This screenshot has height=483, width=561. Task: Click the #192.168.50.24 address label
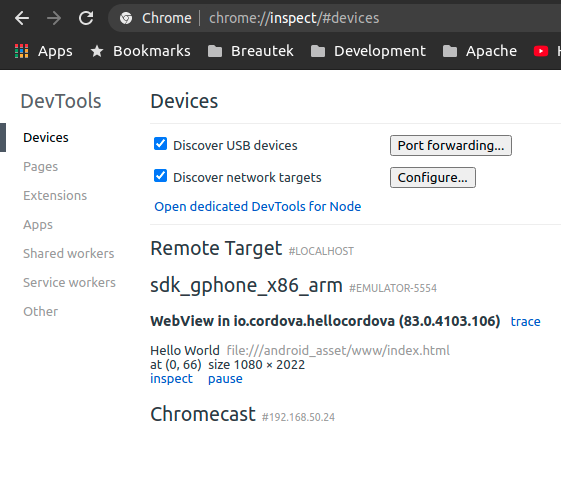click(x=298, y=417)
